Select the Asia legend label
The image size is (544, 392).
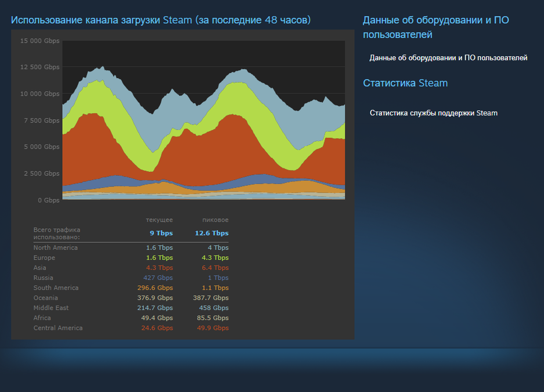pos(39,268)
